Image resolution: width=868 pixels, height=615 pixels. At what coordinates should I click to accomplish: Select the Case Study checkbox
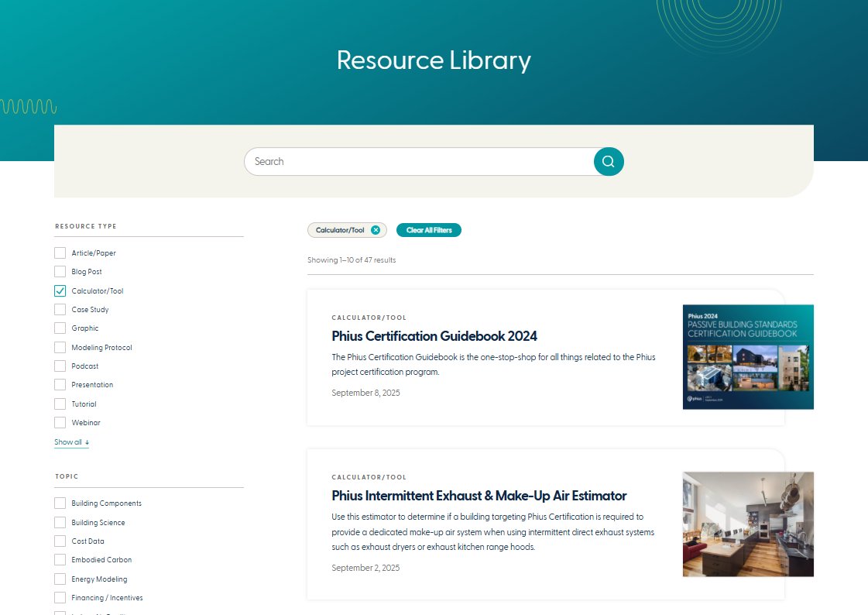(60, 309)
